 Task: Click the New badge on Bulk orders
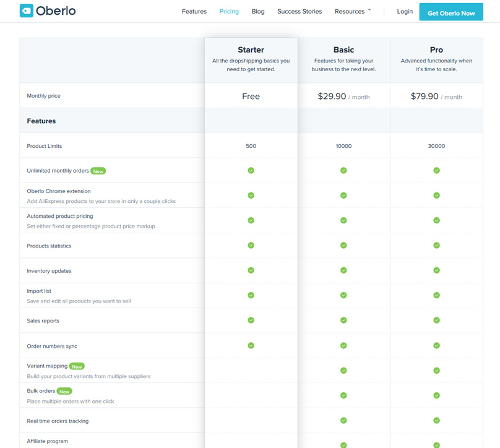[x=64, y=391]
